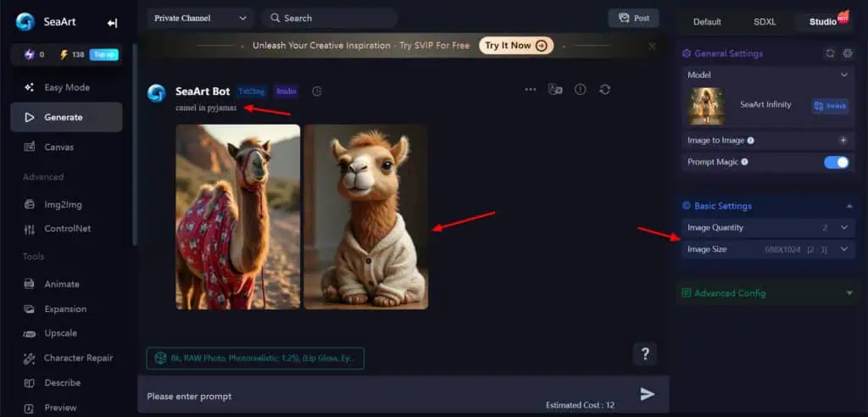Click the regenerate refresh icon in the bot message

604,89
